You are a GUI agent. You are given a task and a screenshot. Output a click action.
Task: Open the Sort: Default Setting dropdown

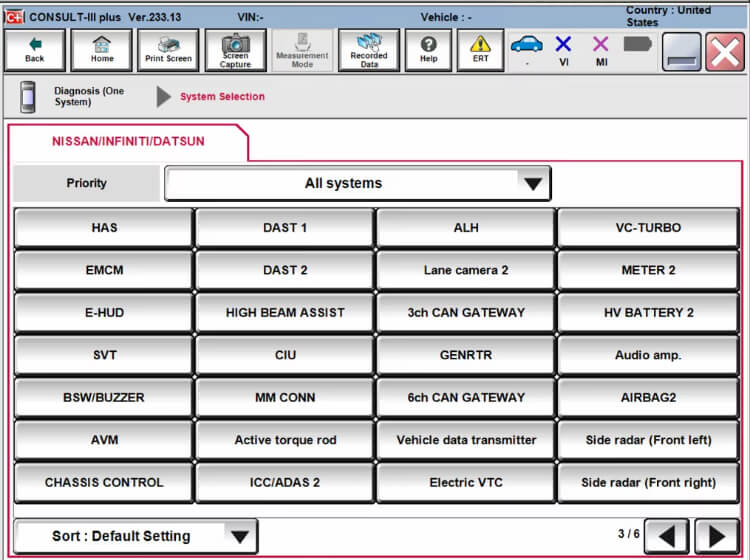[x=136, y=536]
